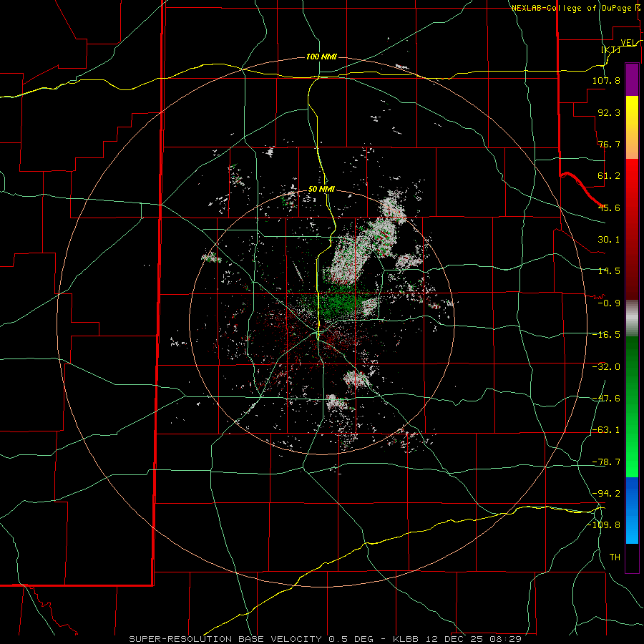Click the Super-Resolution Base Velocity caption text
The height and width of the screenshot is (644, 644).
[x=325, y=639]
